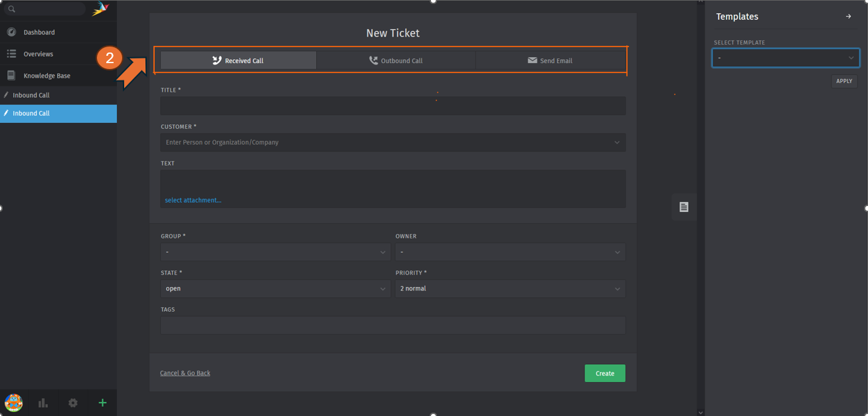
Task: Open admin settings gear icon
Action: 73,403
